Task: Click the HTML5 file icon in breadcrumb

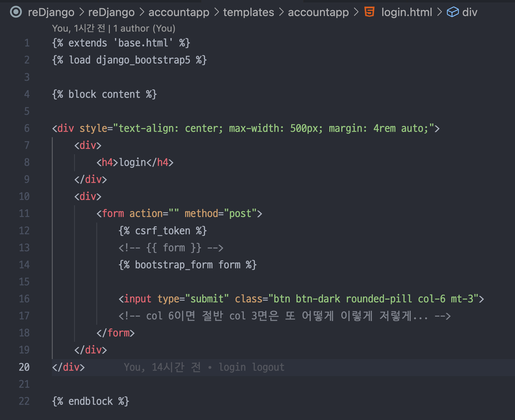Action: pos(369,12)
